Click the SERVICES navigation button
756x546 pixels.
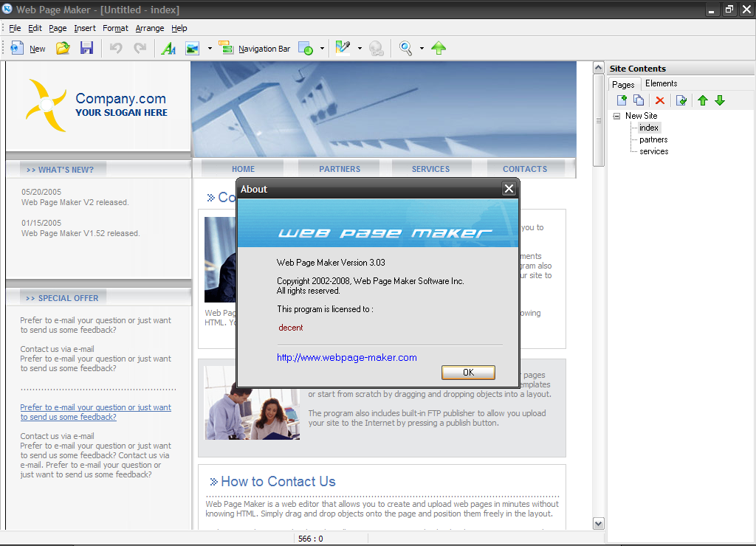[x=430, y=169]
